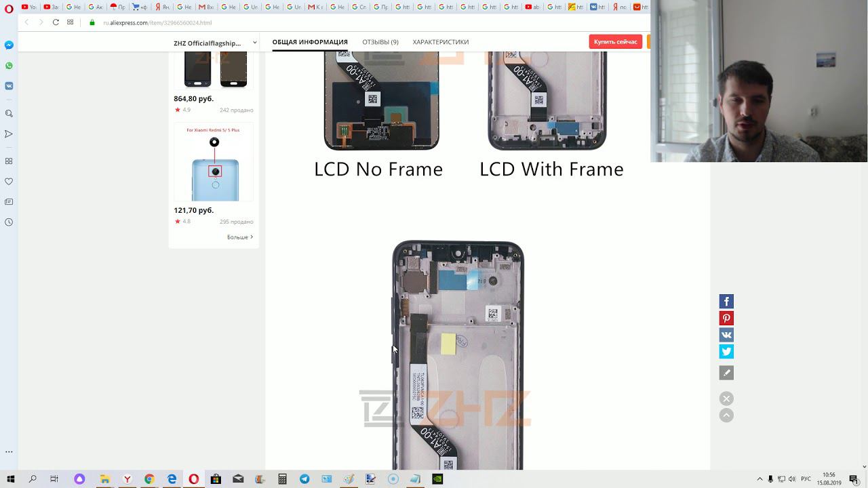The image size is (868, 488).
Task: Open File Explorer from the taskbar
Action: [104, 479]
